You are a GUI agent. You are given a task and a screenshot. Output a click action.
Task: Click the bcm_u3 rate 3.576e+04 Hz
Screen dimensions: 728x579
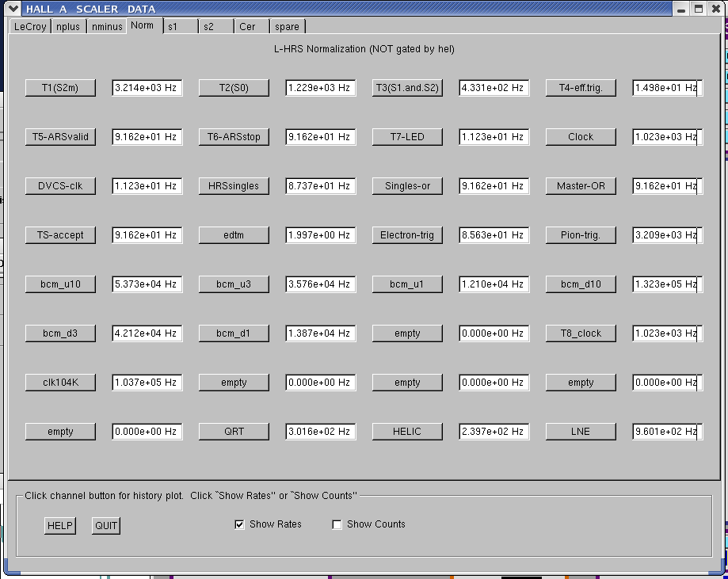click(321, 284)
